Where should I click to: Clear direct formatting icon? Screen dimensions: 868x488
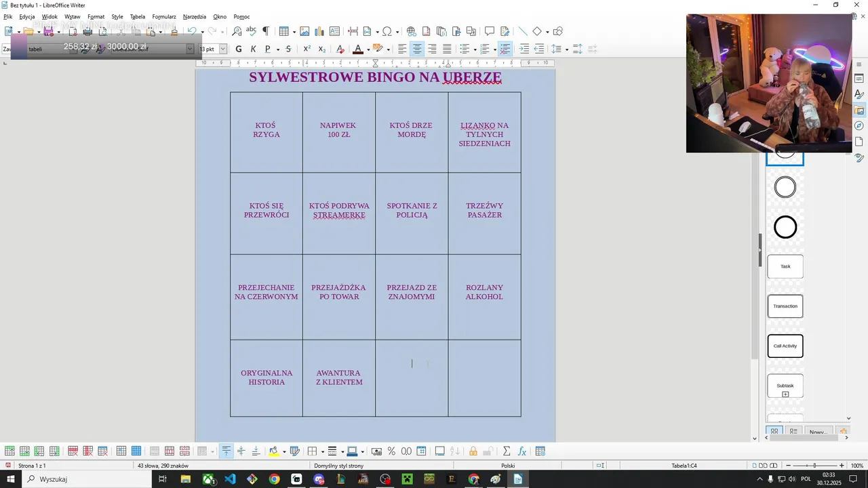coord(340,49)
